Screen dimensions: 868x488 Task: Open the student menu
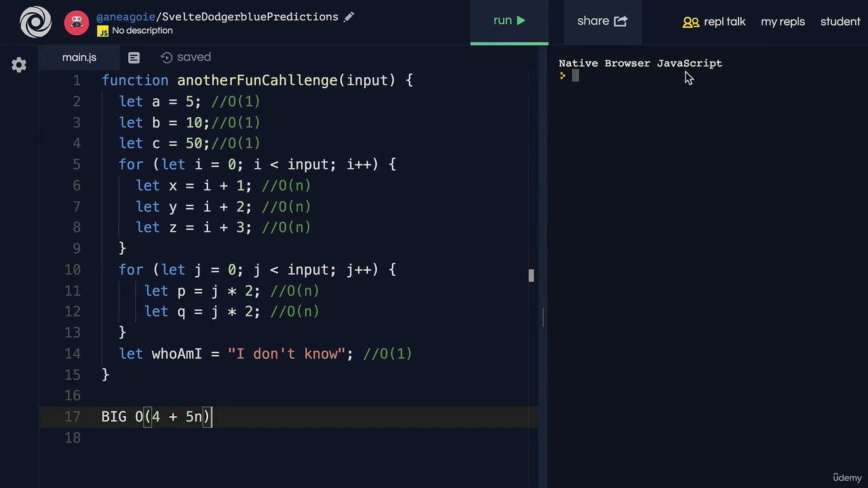[840, 22]
